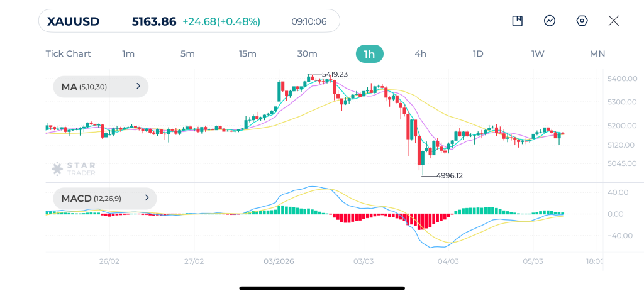
Task: Select the 30m timeframe
Action: (x=307, y=53)
